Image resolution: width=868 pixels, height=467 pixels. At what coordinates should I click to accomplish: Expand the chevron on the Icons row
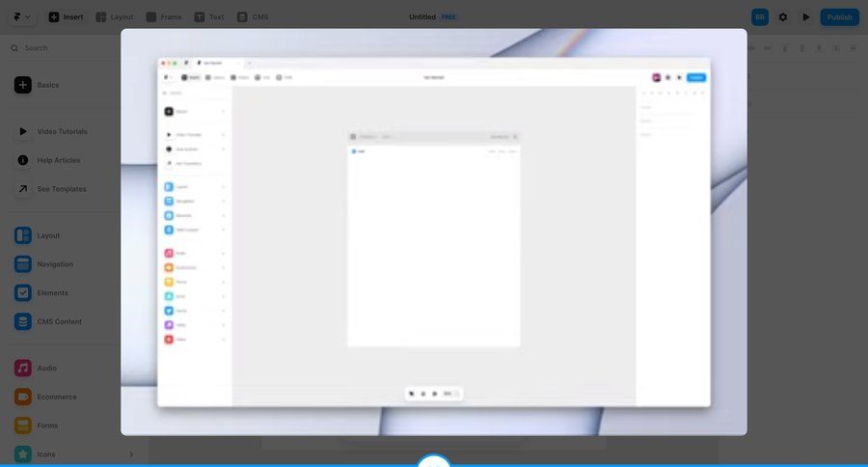click(x=131, y=454)
